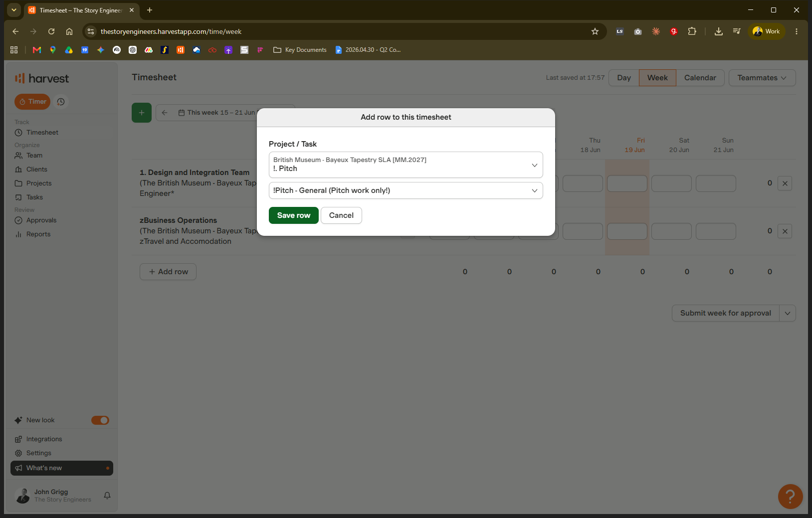
Task: Click Submit week for approval
Action: click(725, 313)
